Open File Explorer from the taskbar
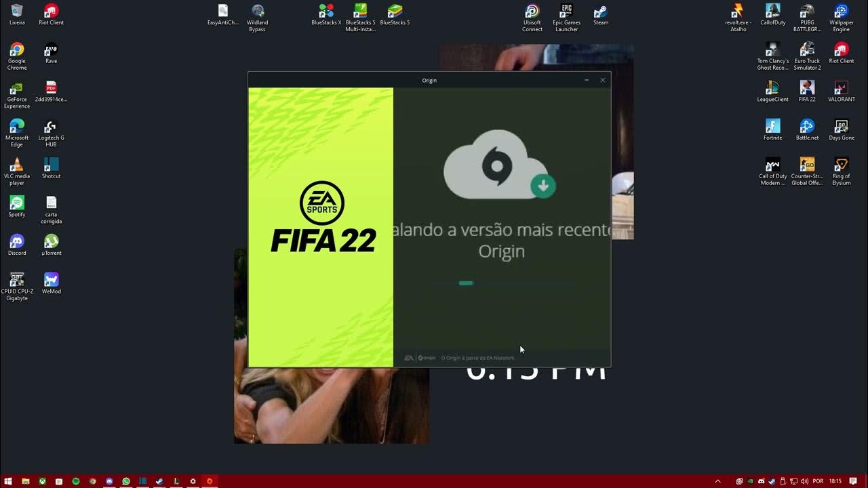Image resolution: width=868 pixels, height=488 pixels. (25, 481)
